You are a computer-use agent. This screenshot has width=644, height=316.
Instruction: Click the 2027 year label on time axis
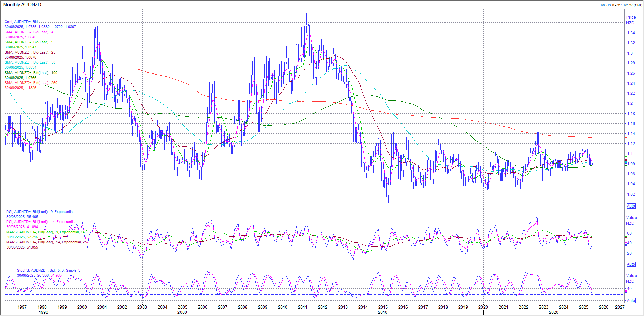point(620,307)
